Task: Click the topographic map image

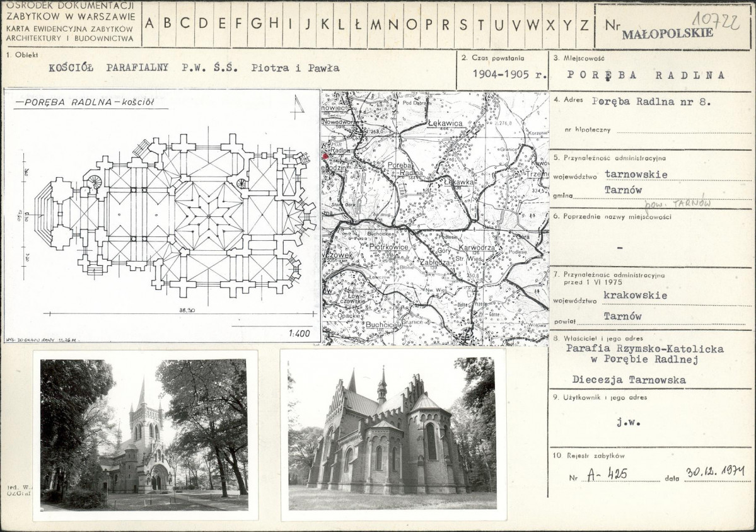Action: 435,218
